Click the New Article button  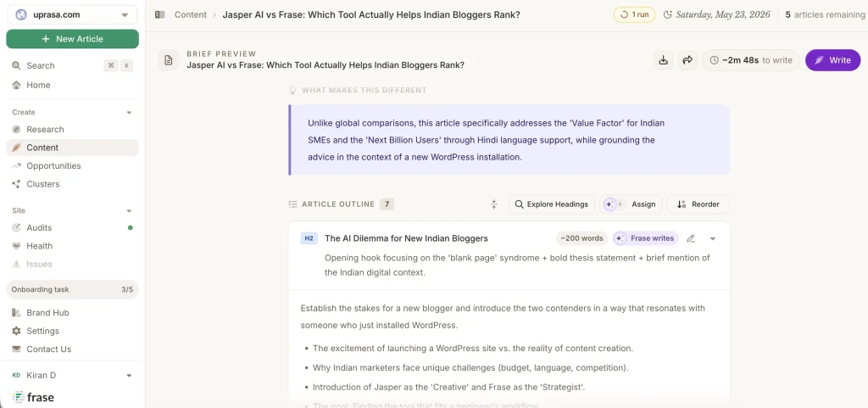point(73,39)
